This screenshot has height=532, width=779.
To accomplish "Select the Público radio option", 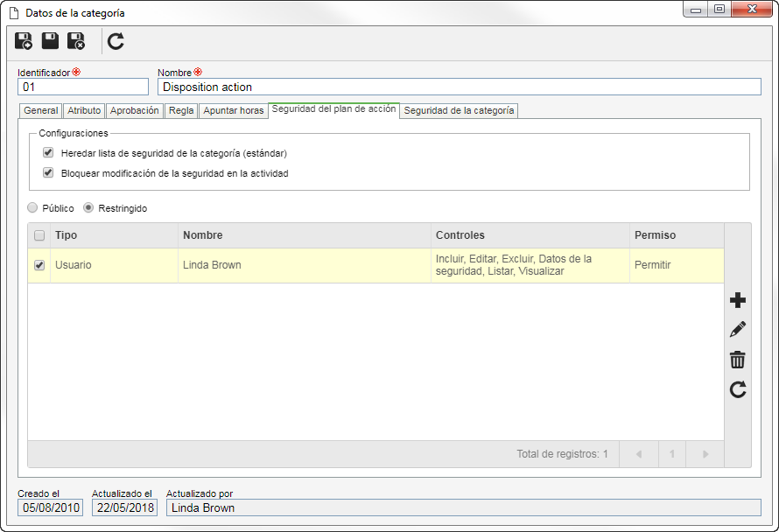I will [x=32, y=207].
